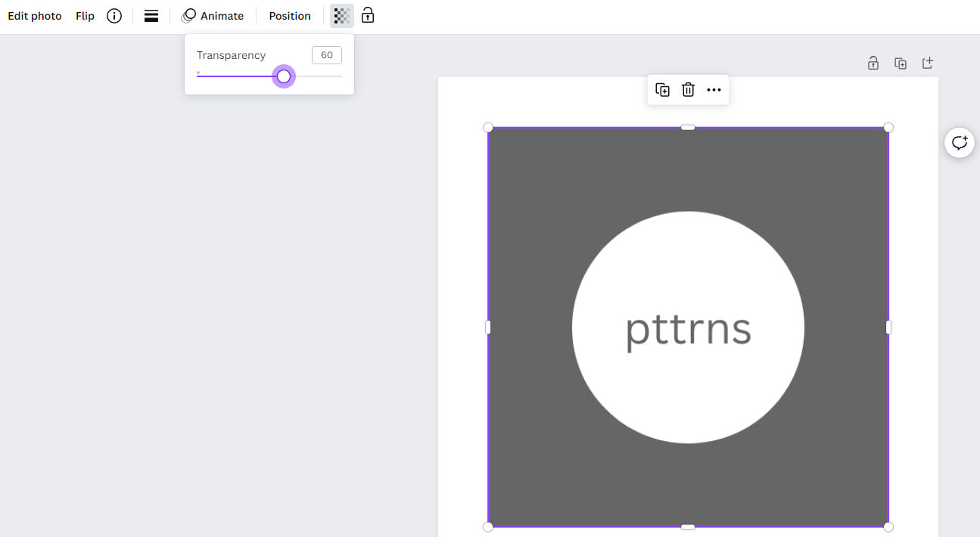Screen dimensions: 980x537
Task: Click the transparency slider handle
Action: [284, 76]
